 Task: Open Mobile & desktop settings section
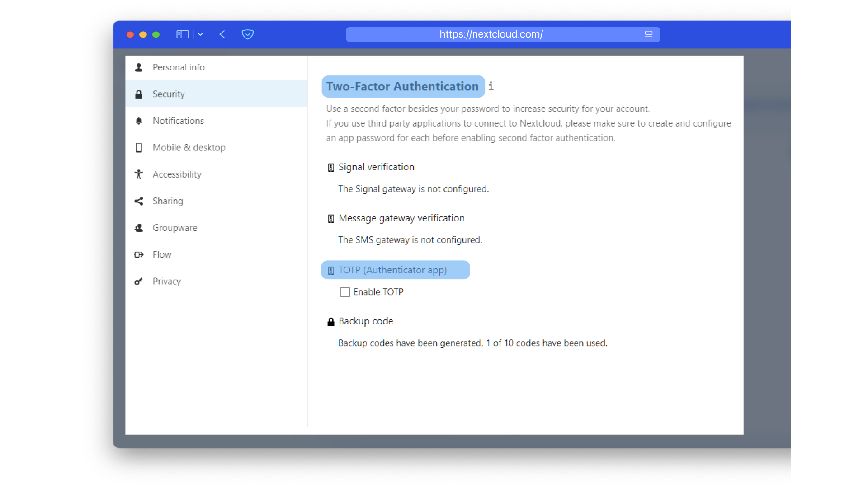pos(216,147)
